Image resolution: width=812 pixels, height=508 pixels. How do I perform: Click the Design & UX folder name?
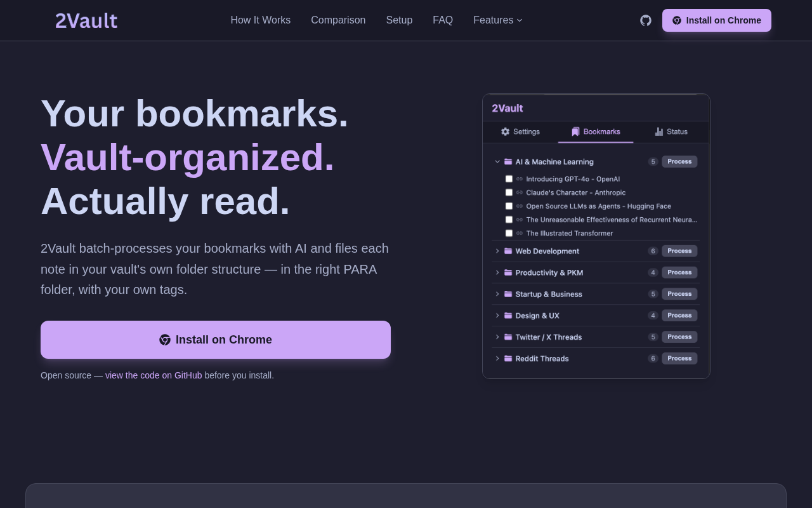[537, 316]
